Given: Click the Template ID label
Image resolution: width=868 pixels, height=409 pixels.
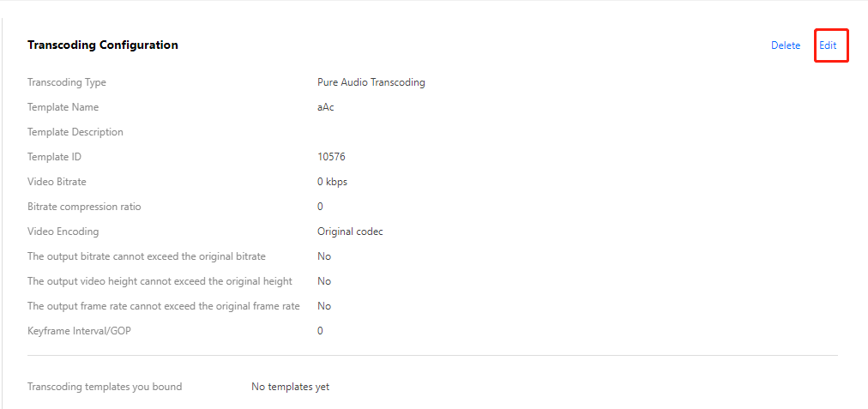Looking at the screenshot, I should (x=54, y=157).
